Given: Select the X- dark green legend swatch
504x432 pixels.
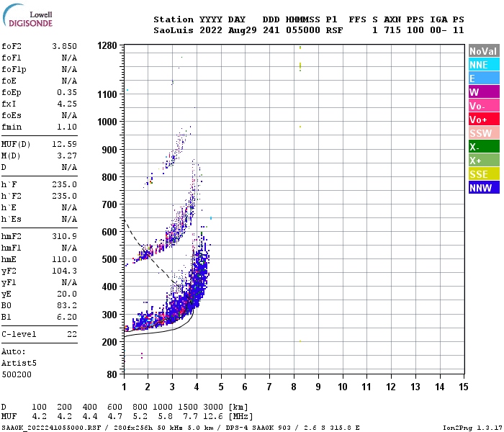Looking at the screenshot, I should point(484,147).
